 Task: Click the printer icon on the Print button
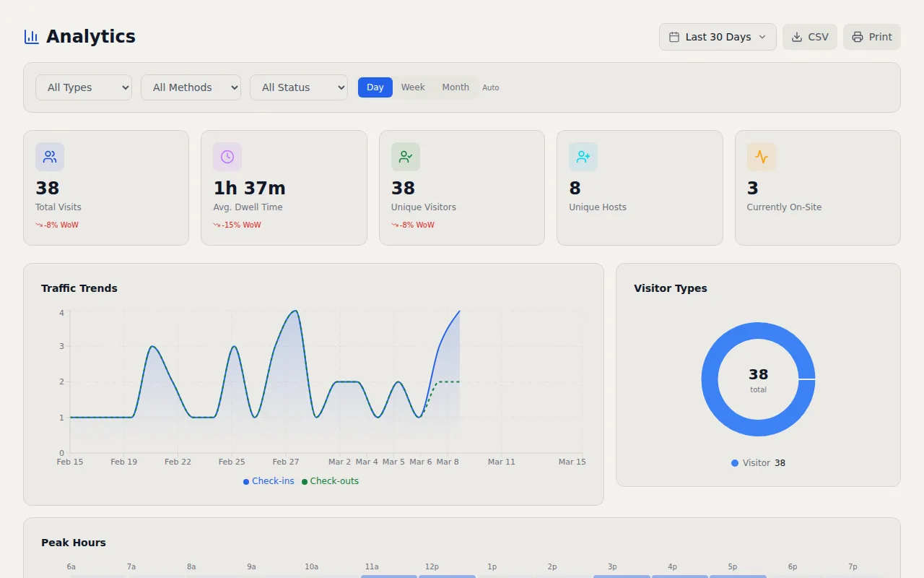858,36
